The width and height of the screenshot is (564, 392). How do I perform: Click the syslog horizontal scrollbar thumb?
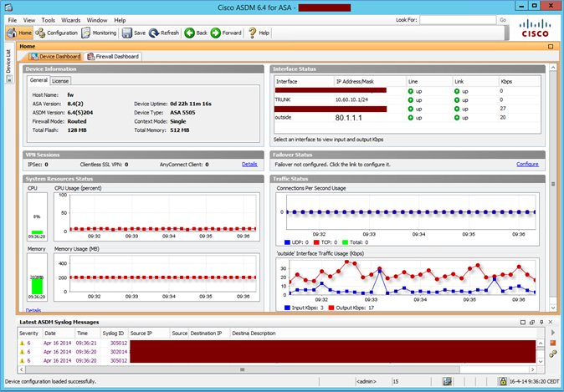click(243, 369)
